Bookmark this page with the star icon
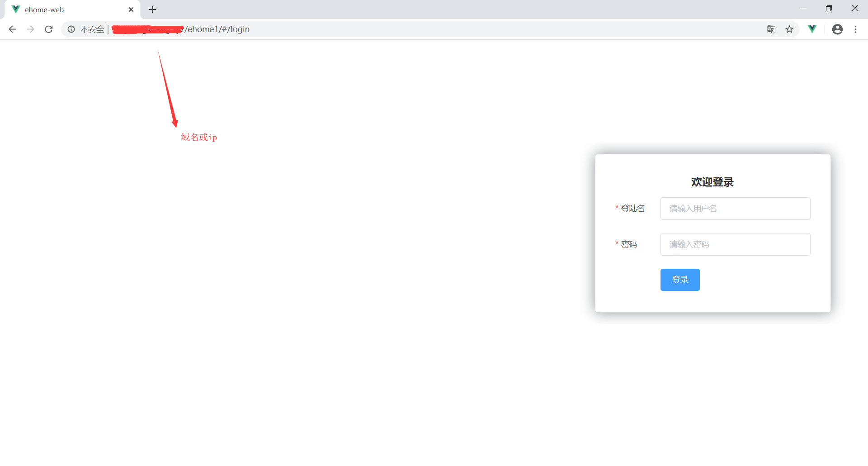The image size is (868, 466). click(789, 29)
